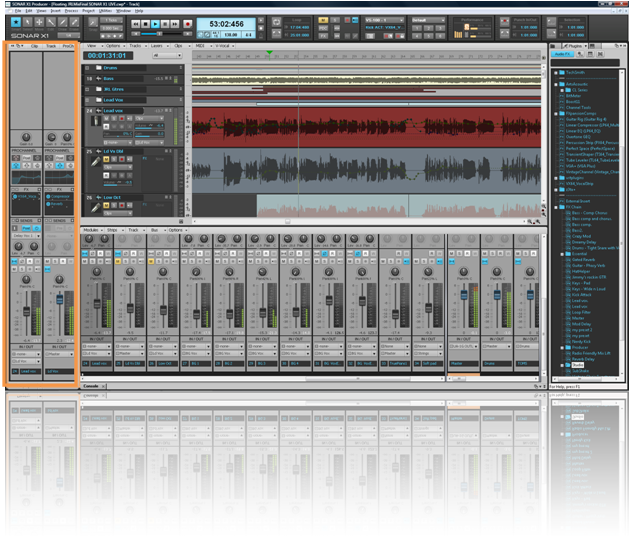Switch the Inspector to the ProCh tab
631x539 pixels.
[68, 46]
